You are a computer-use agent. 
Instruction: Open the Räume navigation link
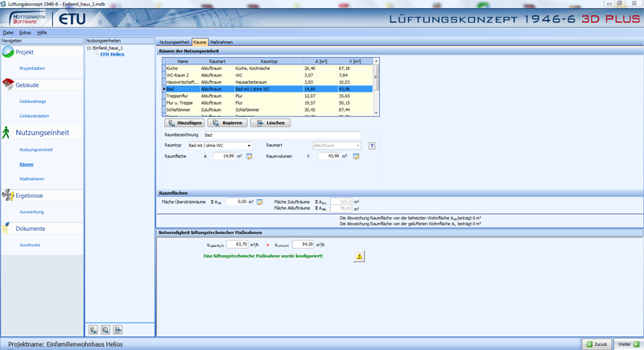point(27,164)
